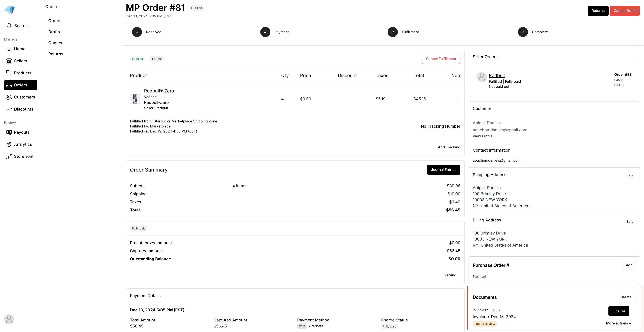Screen dimensions: 644x332
Task: Open the profile avatar at bottom left
Action: [9, 319]
